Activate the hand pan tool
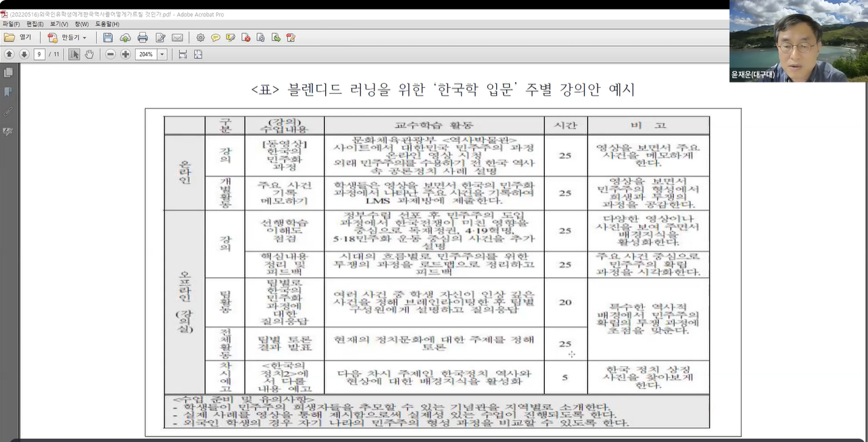 point(89,54)
